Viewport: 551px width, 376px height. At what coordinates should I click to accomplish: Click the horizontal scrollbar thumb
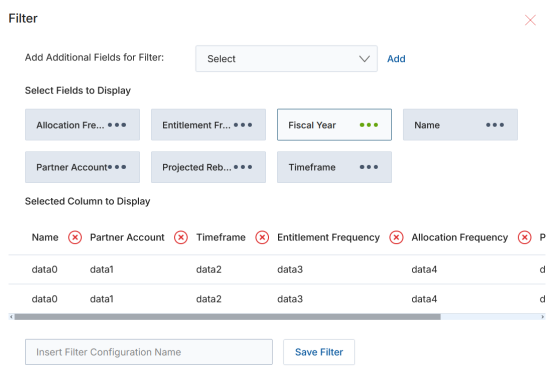227,317
